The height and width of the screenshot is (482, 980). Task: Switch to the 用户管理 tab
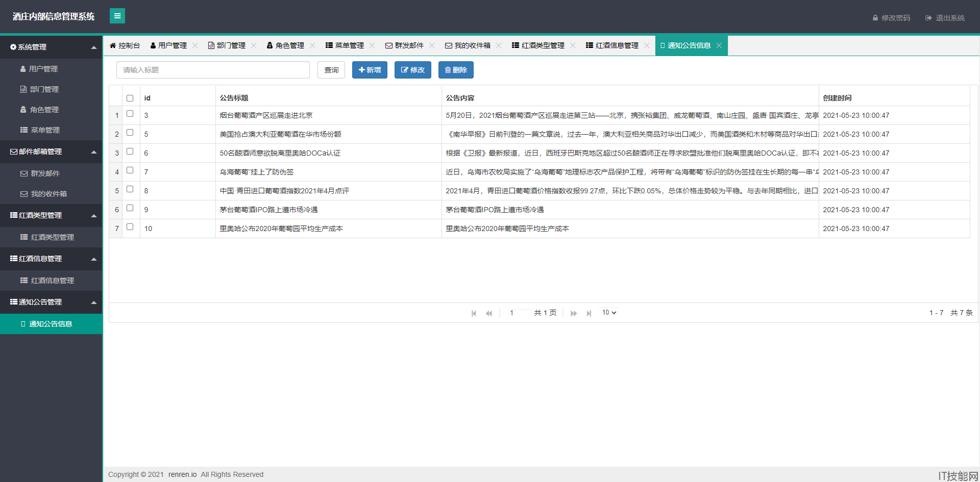click(x=169, y=45)
